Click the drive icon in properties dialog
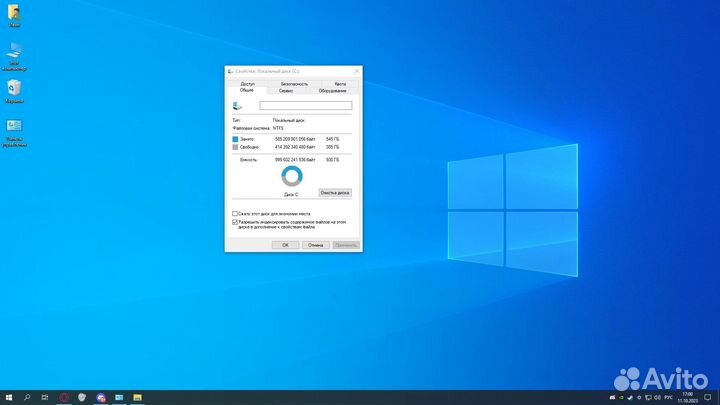Screen dimensions: 720x405 (237, 106)
